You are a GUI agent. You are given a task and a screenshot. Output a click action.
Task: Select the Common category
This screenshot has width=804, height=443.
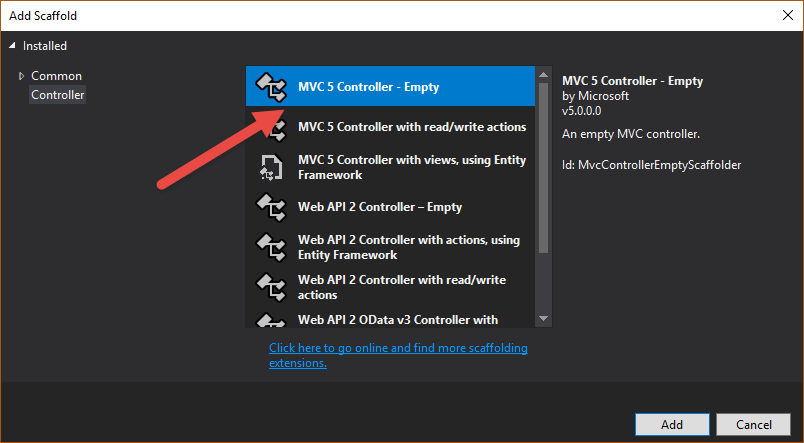tap(56, 76)
